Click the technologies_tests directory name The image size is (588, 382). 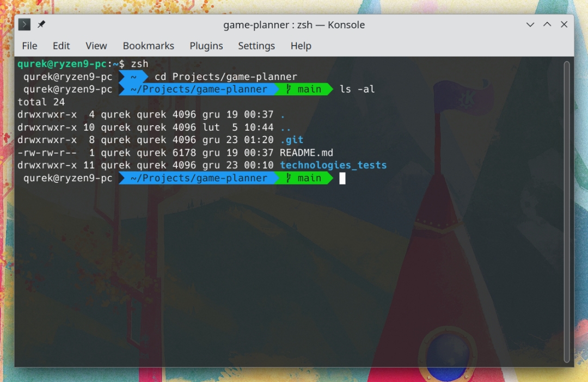coord(333,165)
